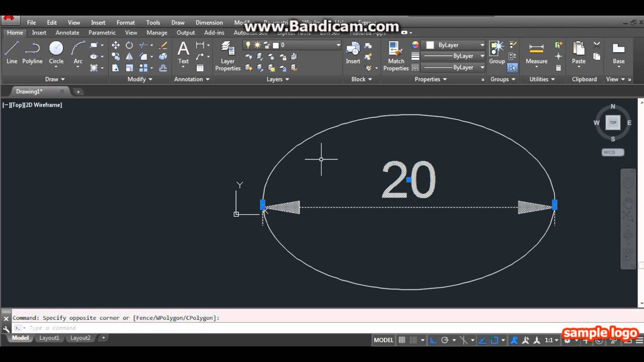Image resolution: width=644 pixels, height=362 pixels.
Task: Add a new drawing tab with plus button
Action: point(78,92)
